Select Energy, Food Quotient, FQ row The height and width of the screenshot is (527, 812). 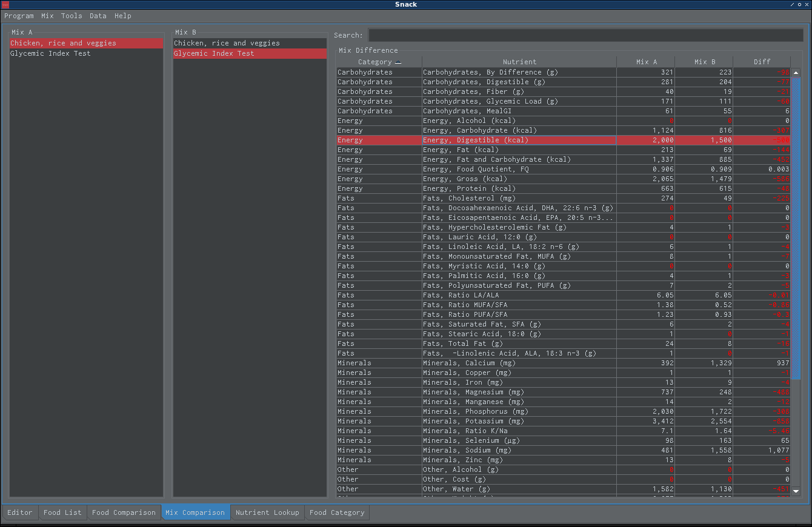563,169
